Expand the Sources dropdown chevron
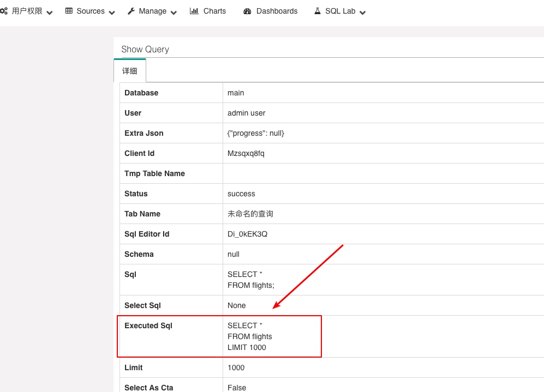The height and width of the screenshot is (392, 544). point(112,13)
